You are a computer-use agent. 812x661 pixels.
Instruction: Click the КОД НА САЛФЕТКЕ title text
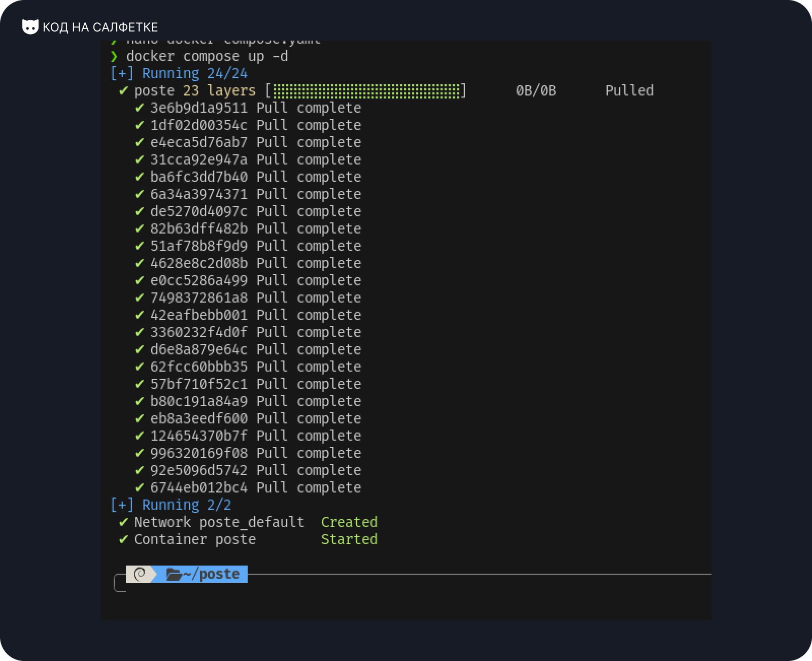tap(100, 27)
